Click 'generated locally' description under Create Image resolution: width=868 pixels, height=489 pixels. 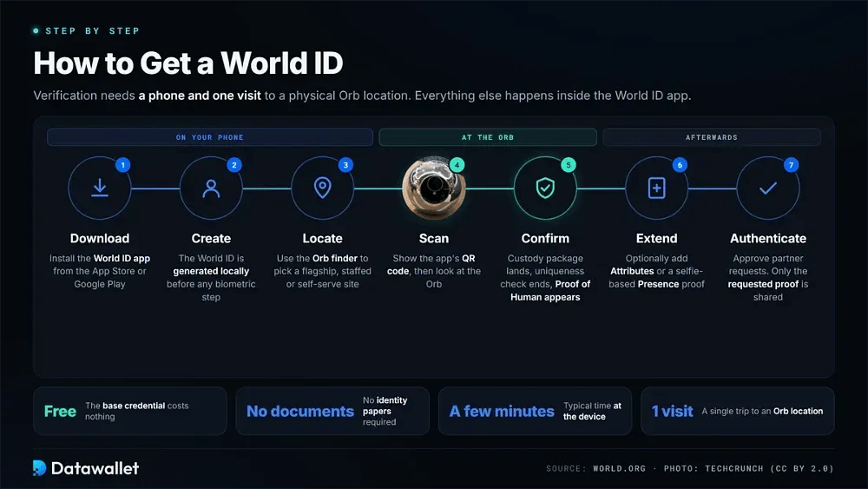click(x=211, y=271)
